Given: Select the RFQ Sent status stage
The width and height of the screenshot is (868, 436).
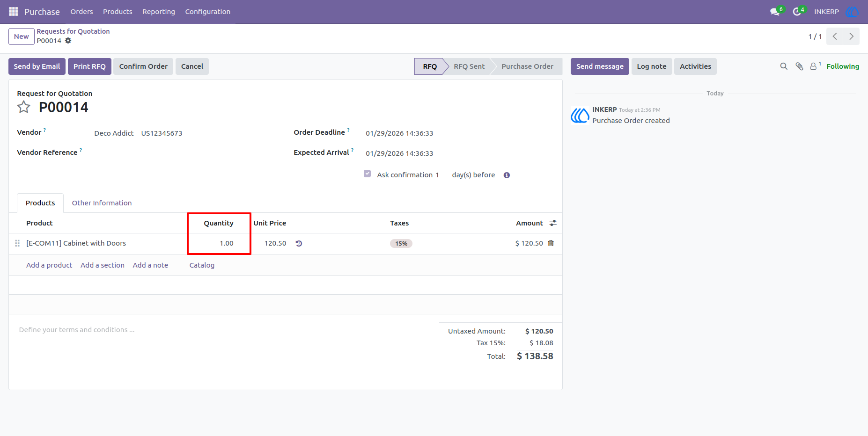Looking at the screenshot, I should (x=469, y=66).
